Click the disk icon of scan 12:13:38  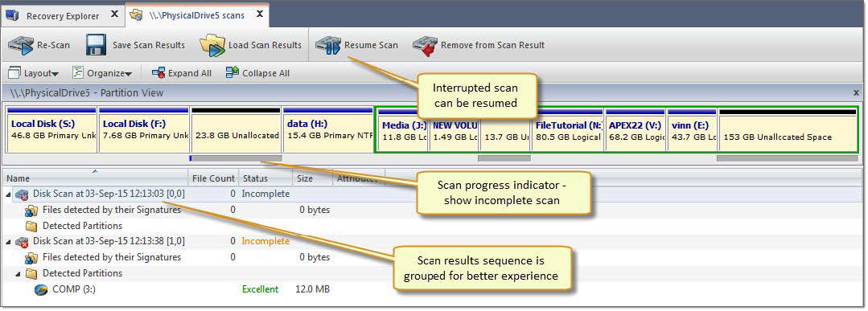click(23, 242)
